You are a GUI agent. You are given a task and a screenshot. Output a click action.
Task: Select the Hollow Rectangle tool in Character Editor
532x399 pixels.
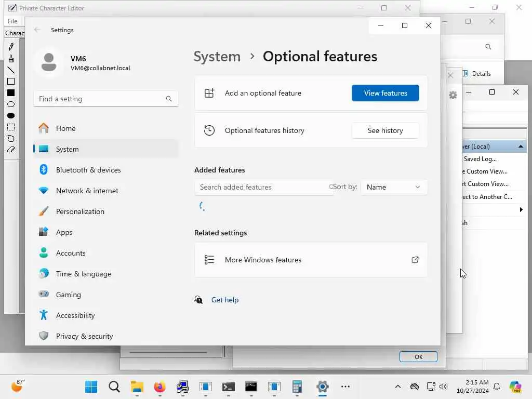pyautogui.click(x=11, y=82)
